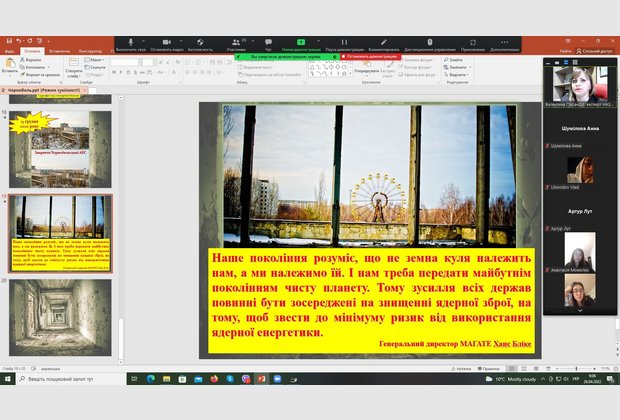
Task: Sign in to Office (Увійти)
Action: (565, 51)
